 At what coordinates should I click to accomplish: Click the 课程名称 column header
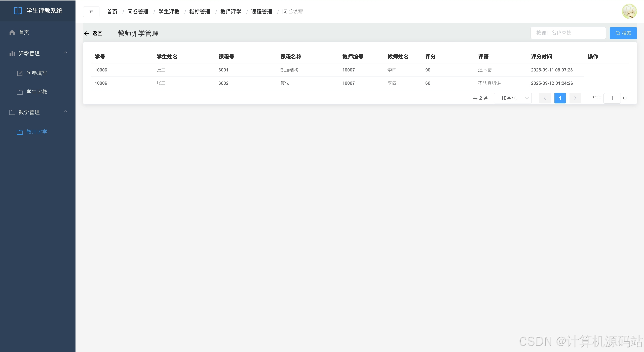click(291, 57)
